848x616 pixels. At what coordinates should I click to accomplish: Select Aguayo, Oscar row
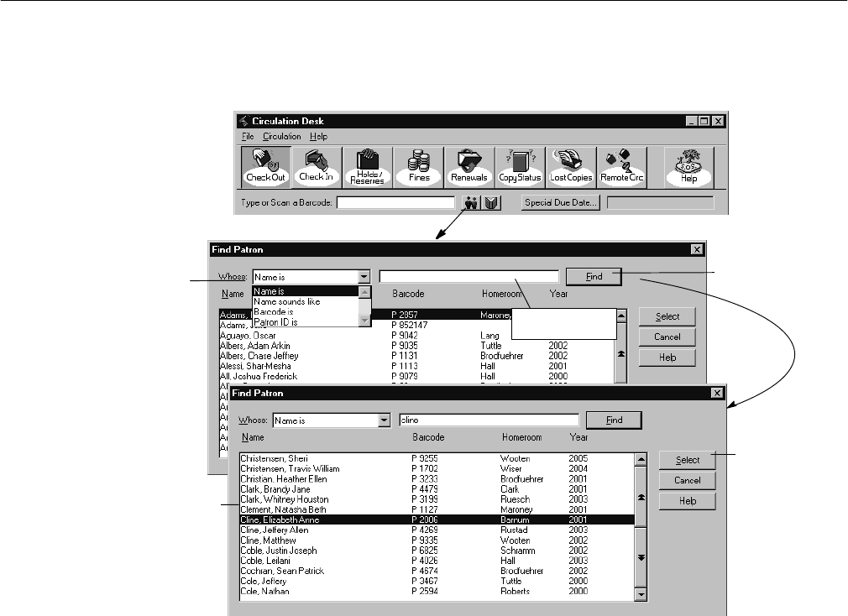click(416, 336)
